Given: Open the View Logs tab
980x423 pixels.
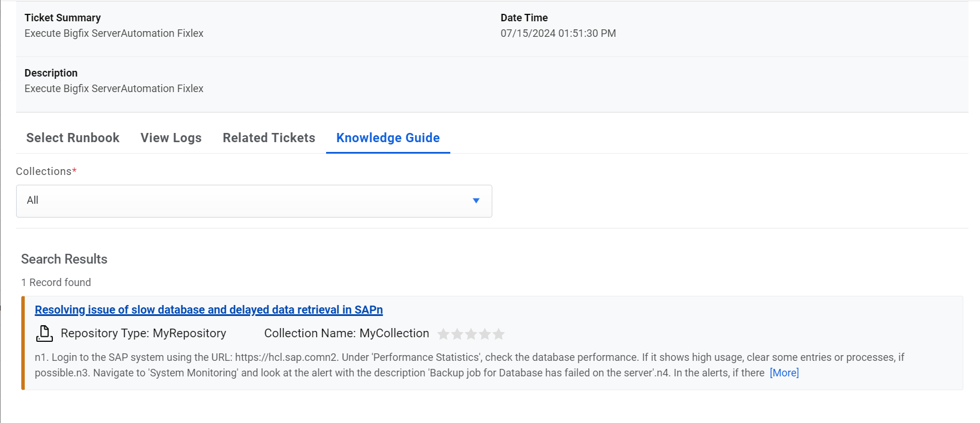Looking at the screenshot, I should click(171, 138).
